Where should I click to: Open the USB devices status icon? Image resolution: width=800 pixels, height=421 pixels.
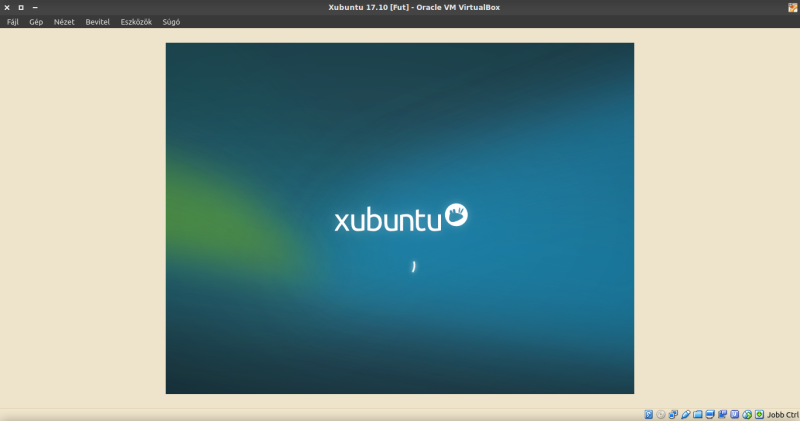coord(685,414)
